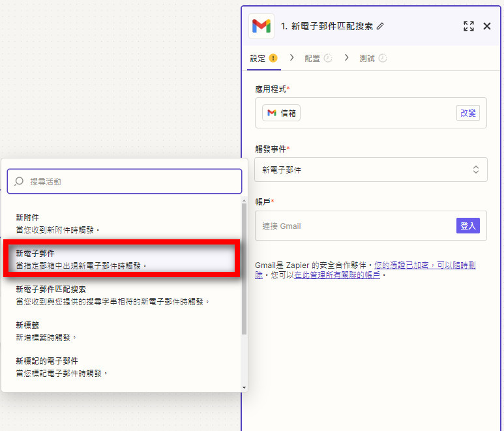The image size is (504, 431).
Task: Open the 觸發事件 dropdown showing 新電子郵件
Action: pos(371,170)
